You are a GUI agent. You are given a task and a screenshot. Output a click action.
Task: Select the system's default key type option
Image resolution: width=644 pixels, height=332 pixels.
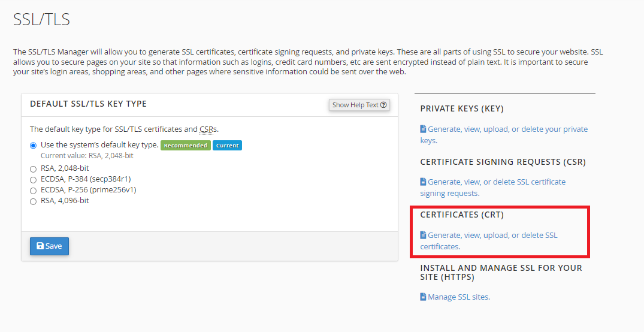pyautogui.click(x=34, y=146)
